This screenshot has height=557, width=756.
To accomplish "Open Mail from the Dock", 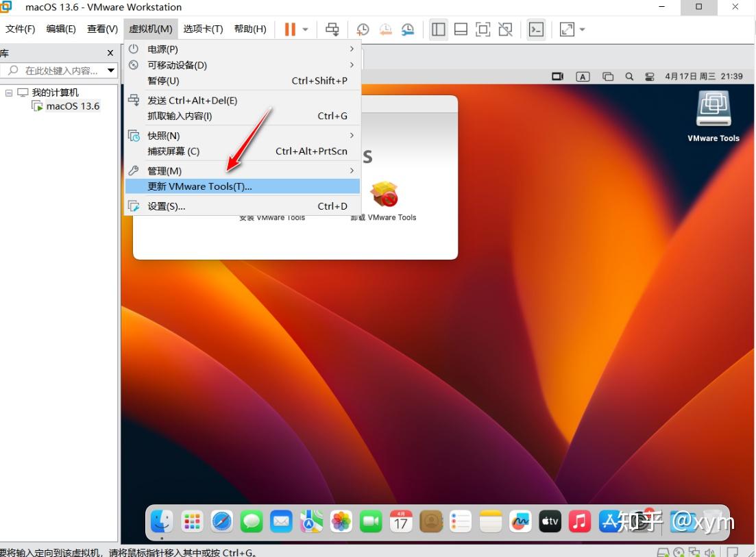I will pyautogui.click(x=282, y=522).
